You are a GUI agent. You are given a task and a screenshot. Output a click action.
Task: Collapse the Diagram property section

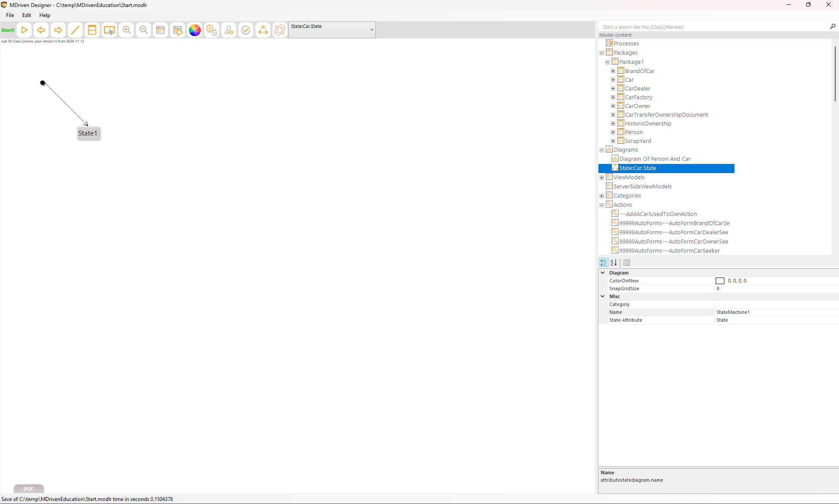coord(602,273)
